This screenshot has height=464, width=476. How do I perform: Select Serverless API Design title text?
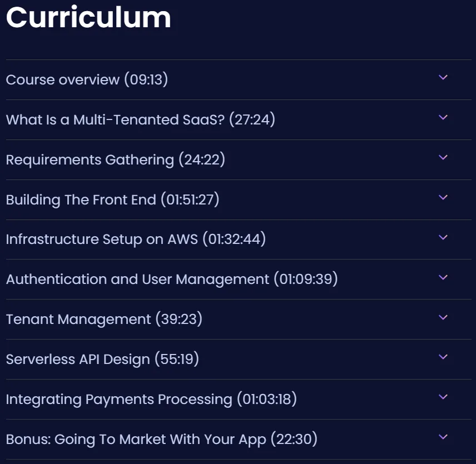102,360
